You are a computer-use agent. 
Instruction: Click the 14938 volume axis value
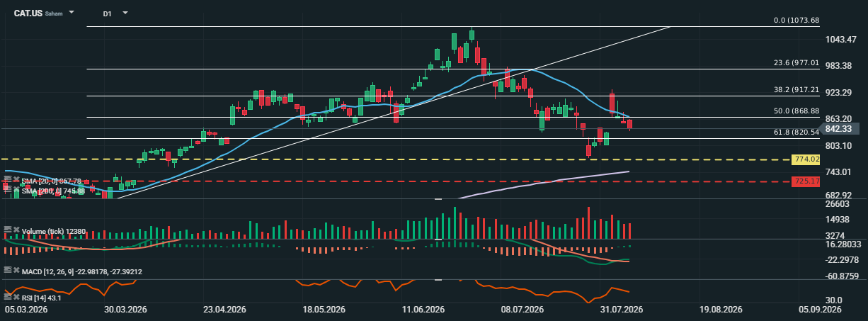[x=838, y=220]
